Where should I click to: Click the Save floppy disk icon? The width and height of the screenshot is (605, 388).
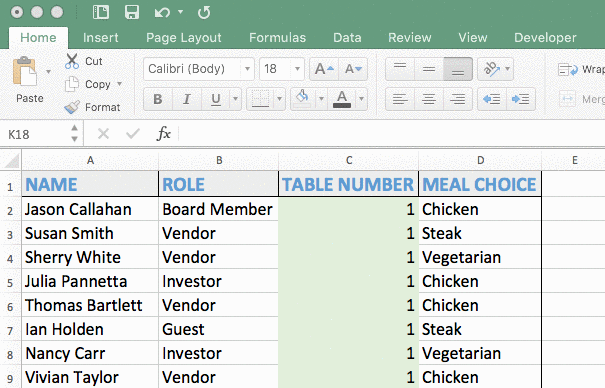[132, 12]
